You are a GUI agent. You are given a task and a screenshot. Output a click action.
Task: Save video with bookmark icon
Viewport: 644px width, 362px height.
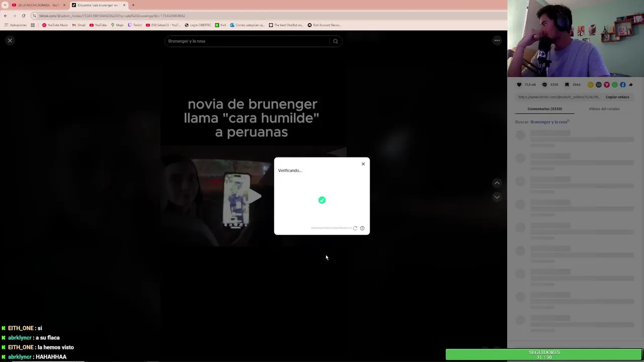(x=567, y=84)
